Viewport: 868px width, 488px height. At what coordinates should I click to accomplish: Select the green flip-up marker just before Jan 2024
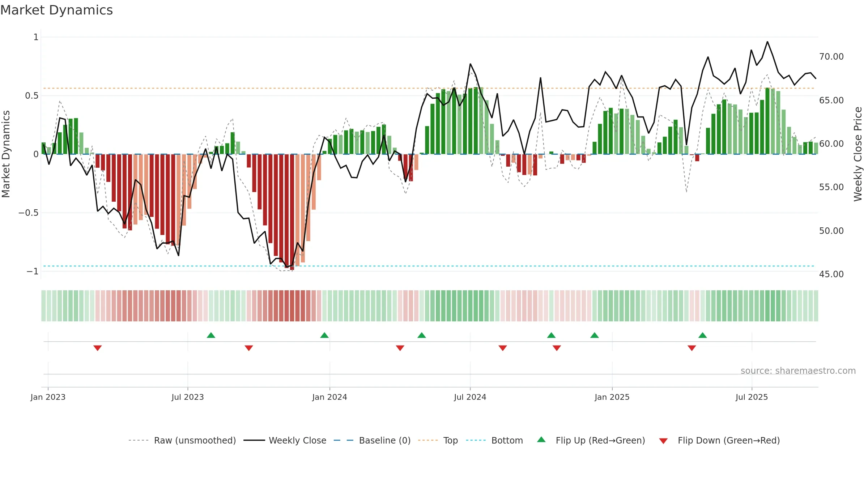pos(324,335)
